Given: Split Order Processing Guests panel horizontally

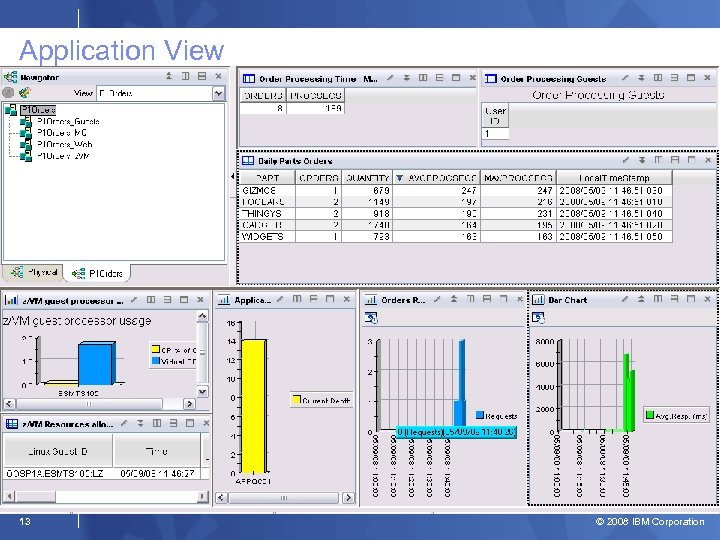Looking at the screenshot, I should 675,78.
